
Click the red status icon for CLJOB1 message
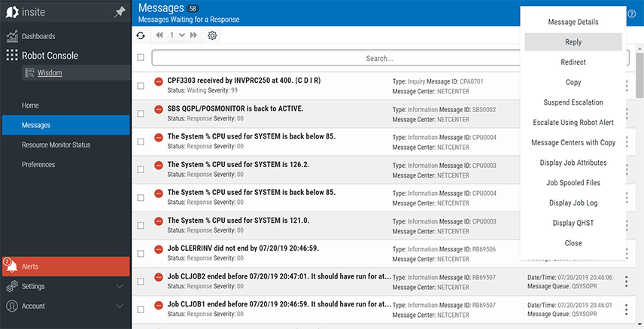159,305
